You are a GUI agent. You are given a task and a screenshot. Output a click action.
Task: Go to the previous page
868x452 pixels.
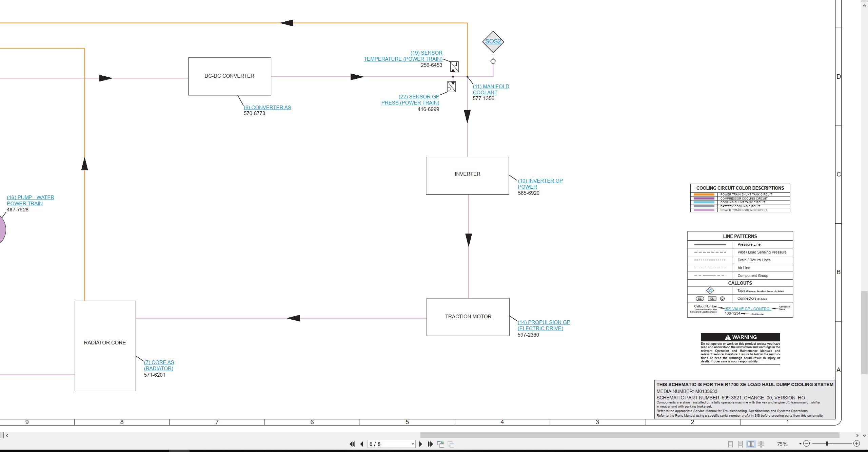coord(362,444)
